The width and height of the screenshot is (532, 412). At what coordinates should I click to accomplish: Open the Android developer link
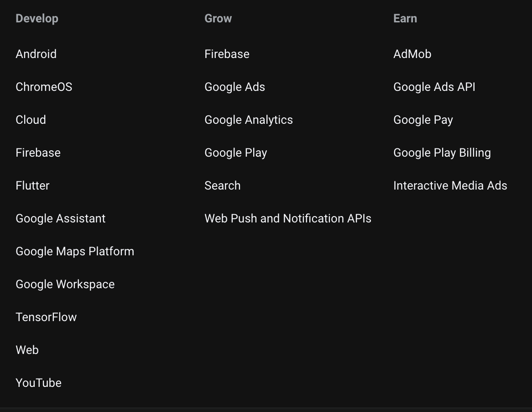[x=36, y=54]
